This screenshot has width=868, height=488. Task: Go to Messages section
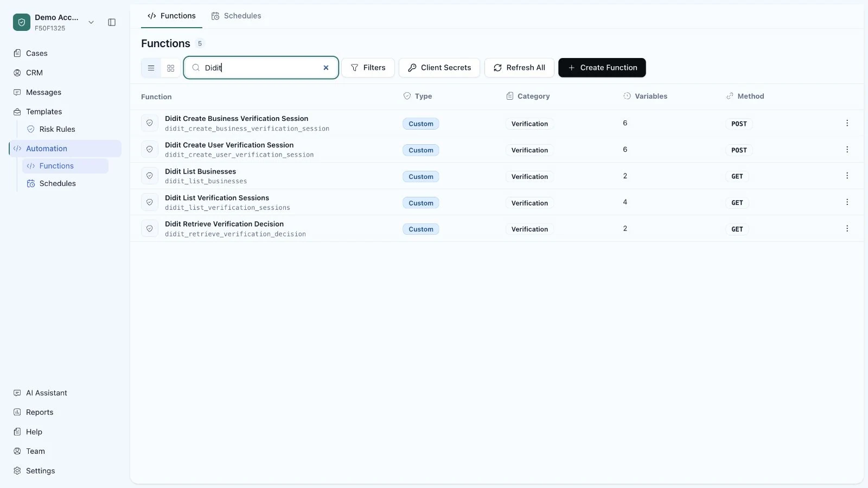point(43,92)
